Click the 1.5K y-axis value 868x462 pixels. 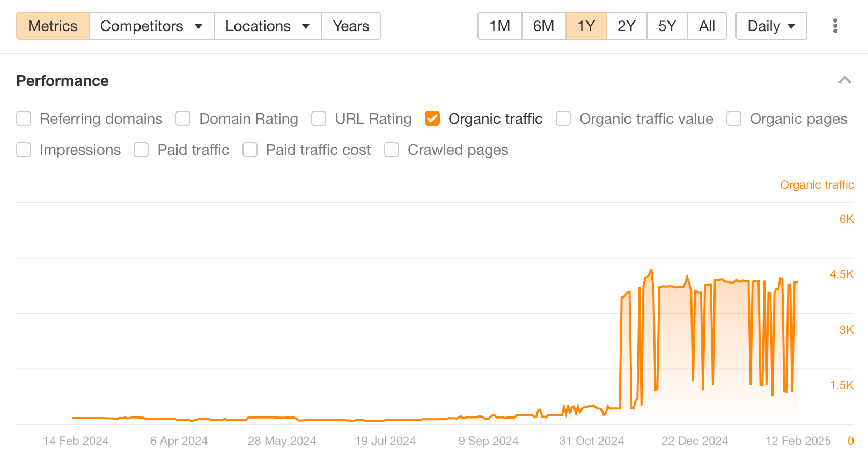coord(842,385)
